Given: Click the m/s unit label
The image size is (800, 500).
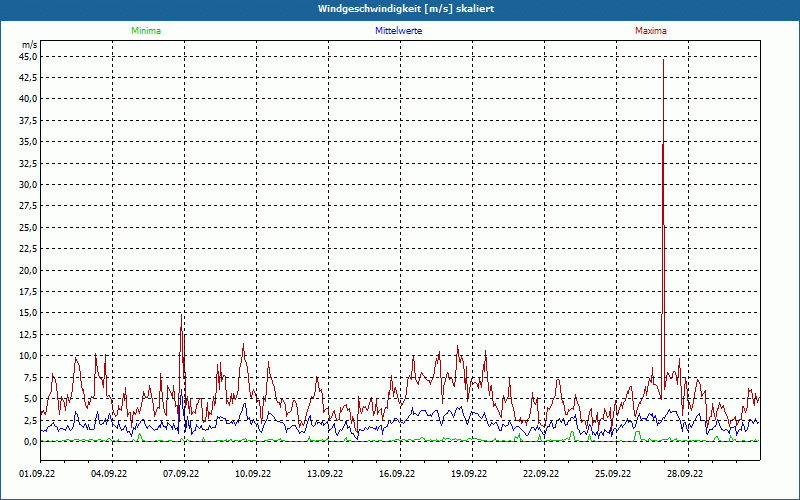Looking at the screenshot, I should tap(29, 45).
